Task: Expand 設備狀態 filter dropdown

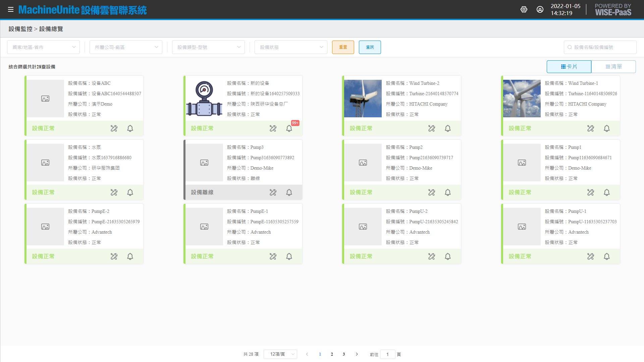Action: [291, 47]
